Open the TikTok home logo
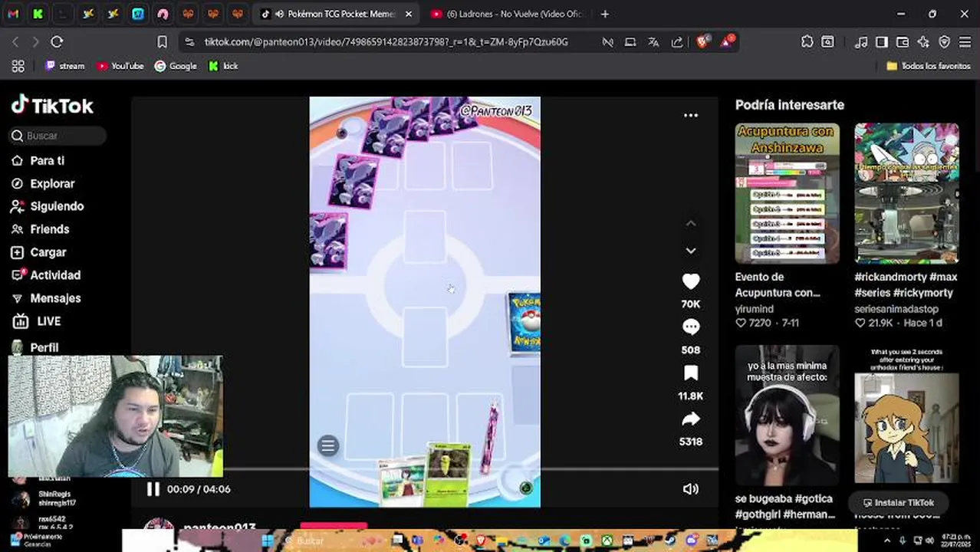Viewport: 980px width, 552px height. (x=52, y=106)
